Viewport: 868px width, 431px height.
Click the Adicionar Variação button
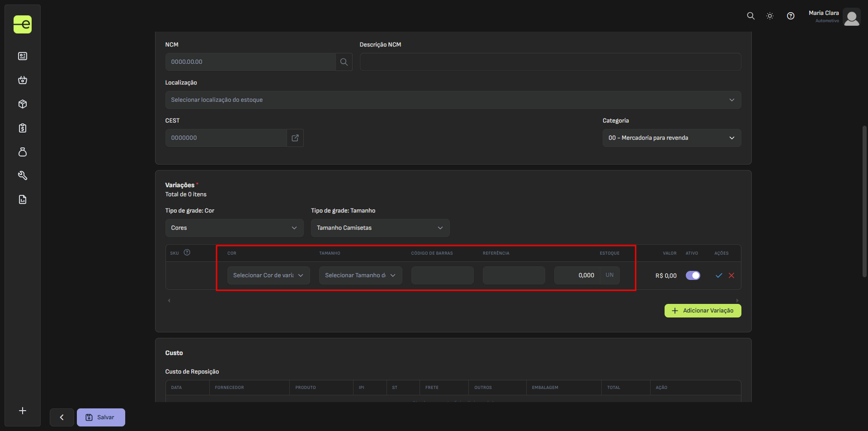click(x=703, y=311)
